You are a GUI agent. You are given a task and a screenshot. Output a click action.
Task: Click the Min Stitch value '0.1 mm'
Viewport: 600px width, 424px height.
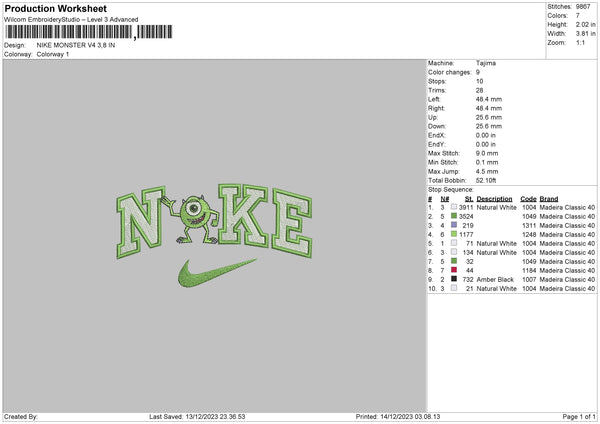[487, 162]
